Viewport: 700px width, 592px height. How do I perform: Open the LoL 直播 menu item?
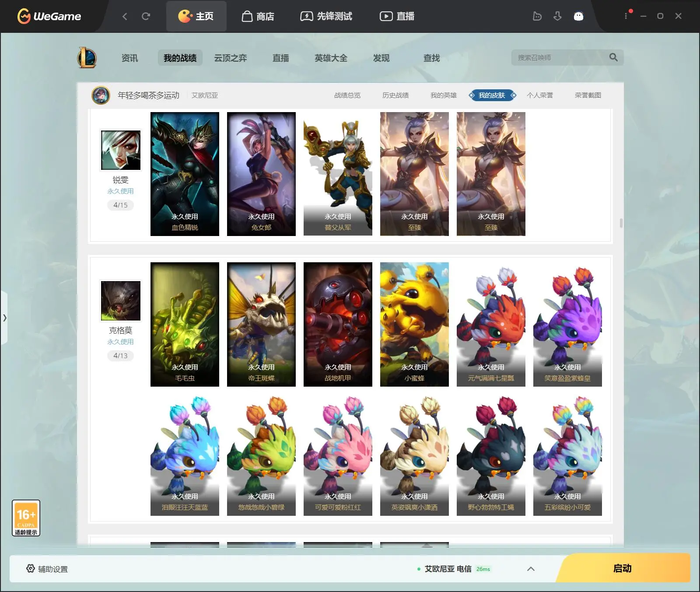280,58
